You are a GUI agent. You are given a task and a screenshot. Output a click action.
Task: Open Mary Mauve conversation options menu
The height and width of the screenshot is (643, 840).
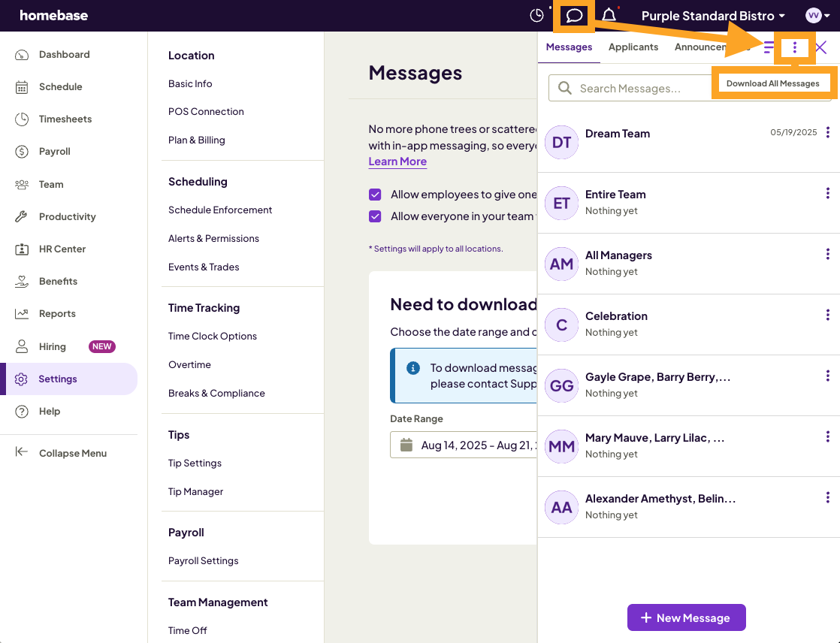[x=828, y=437]
